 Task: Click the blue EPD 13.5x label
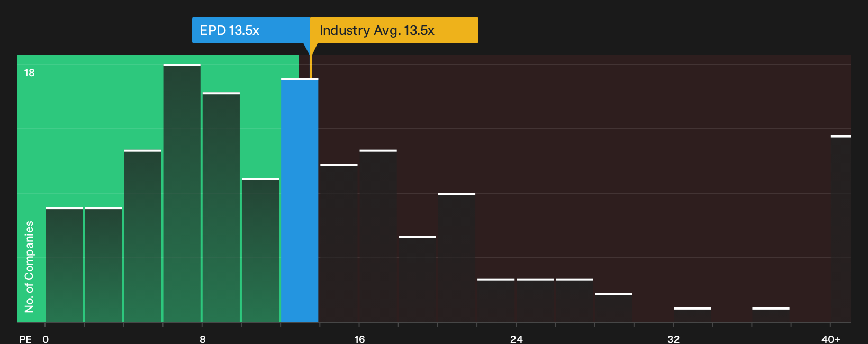251,30
